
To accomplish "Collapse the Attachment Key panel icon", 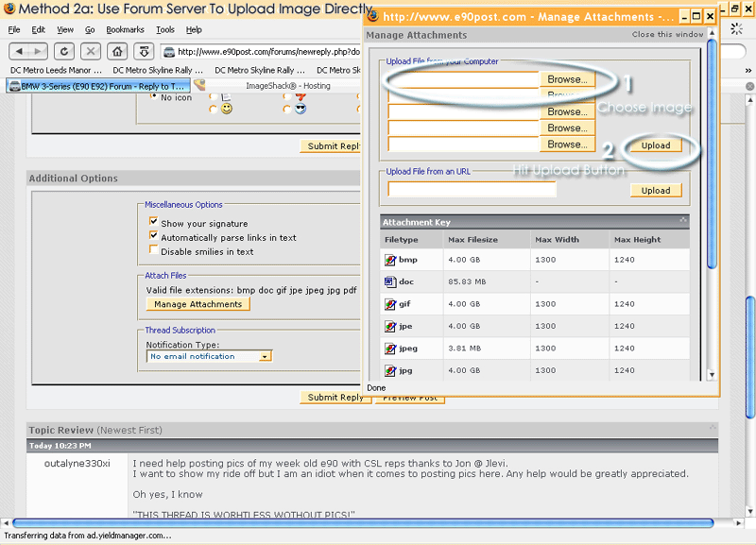I will coord(683,220).
